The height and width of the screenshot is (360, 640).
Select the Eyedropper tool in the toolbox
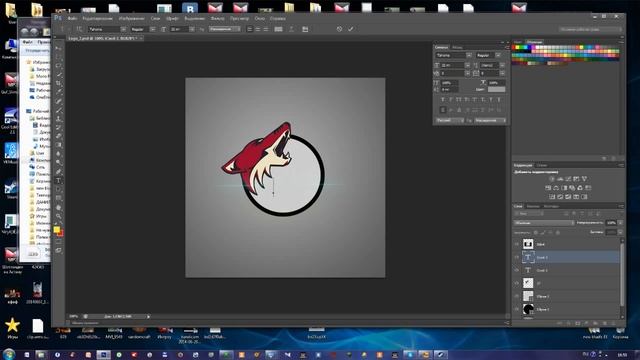tap(59, 92)
